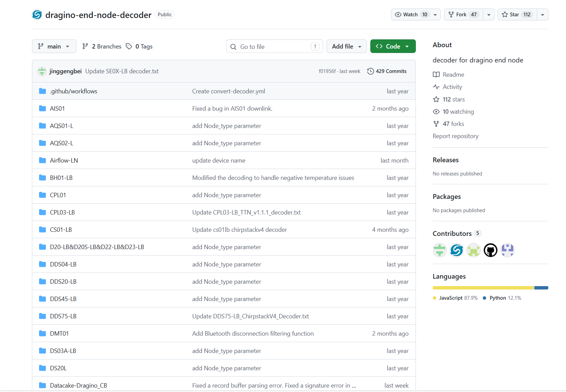Image resolution: width=566 pixels, height=392 pixels.
Task: Click the DDS04-LB folder icon
Action: [42, 264]
